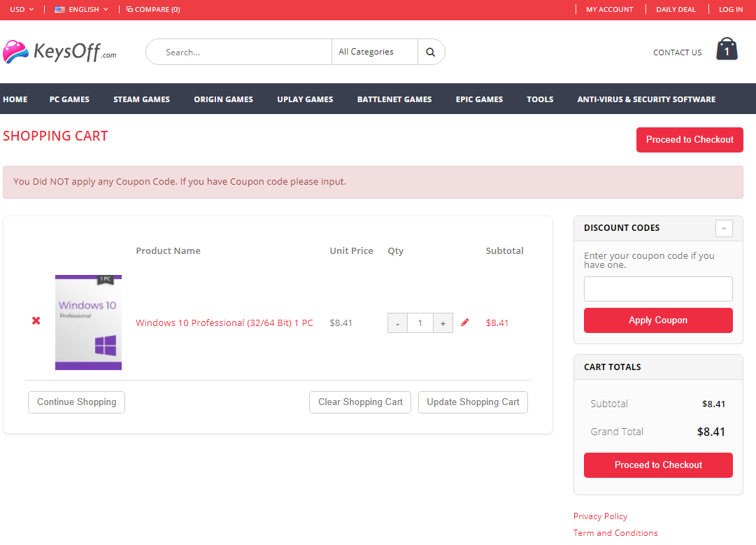Image resolution: width=756 pixels, height=545 pixels.
Task: Open Windows 10 Professional (32/64 Bit) link
Action: coord(224,323)
